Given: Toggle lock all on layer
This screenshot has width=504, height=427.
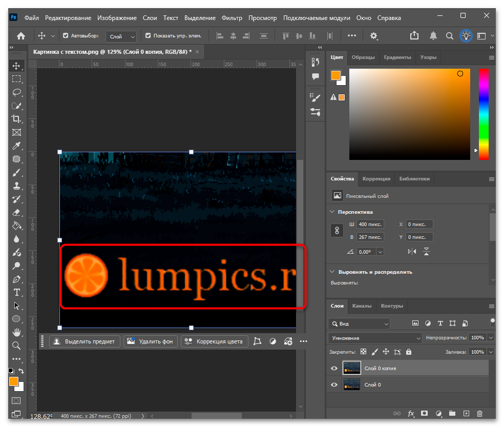Looking at the screenshot, I should [x=409, y=352].
